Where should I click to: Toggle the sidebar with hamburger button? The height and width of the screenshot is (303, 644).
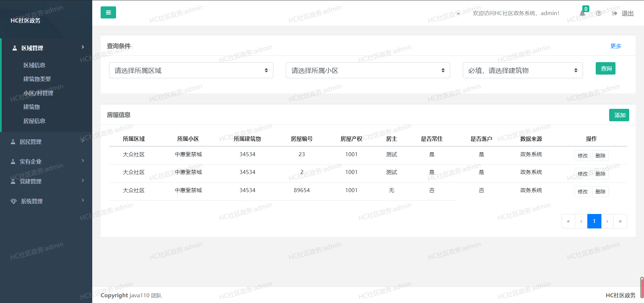pos(108,12)
